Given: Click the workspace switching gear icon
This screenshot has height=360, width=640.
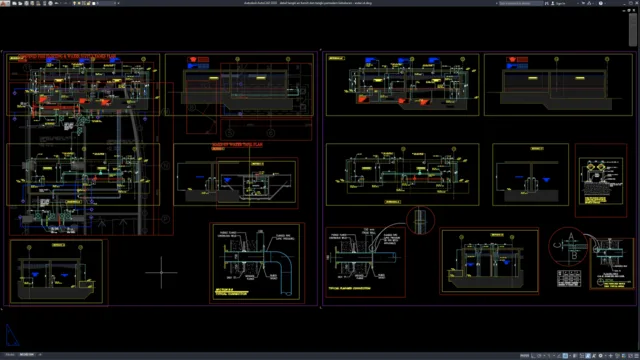Looking at the screenshot, I should point(600,356).
